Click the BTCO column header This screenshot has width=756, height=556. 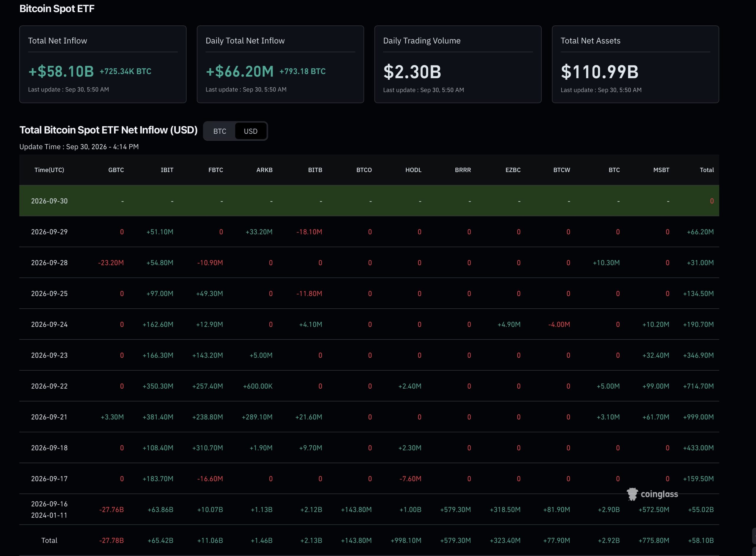click(x=364, y=170)
